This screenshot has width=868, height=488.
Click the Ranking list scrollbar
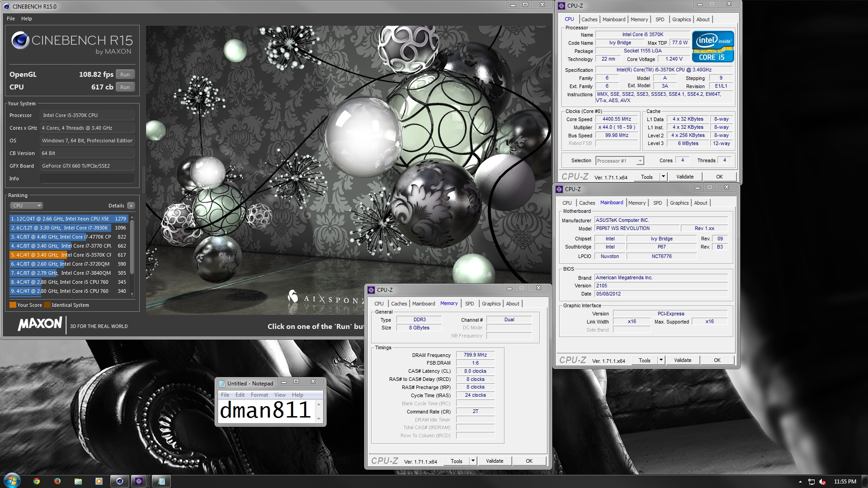132,256
